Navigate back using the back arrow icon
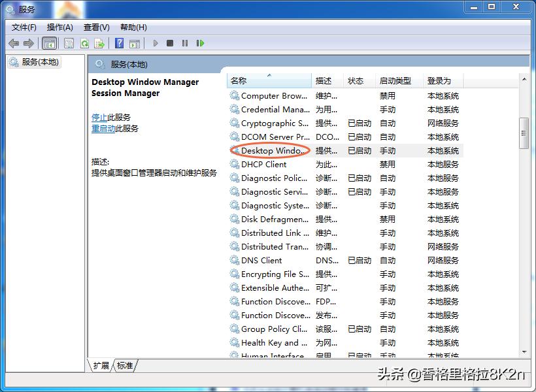The image size is (536, 392). 14,43
